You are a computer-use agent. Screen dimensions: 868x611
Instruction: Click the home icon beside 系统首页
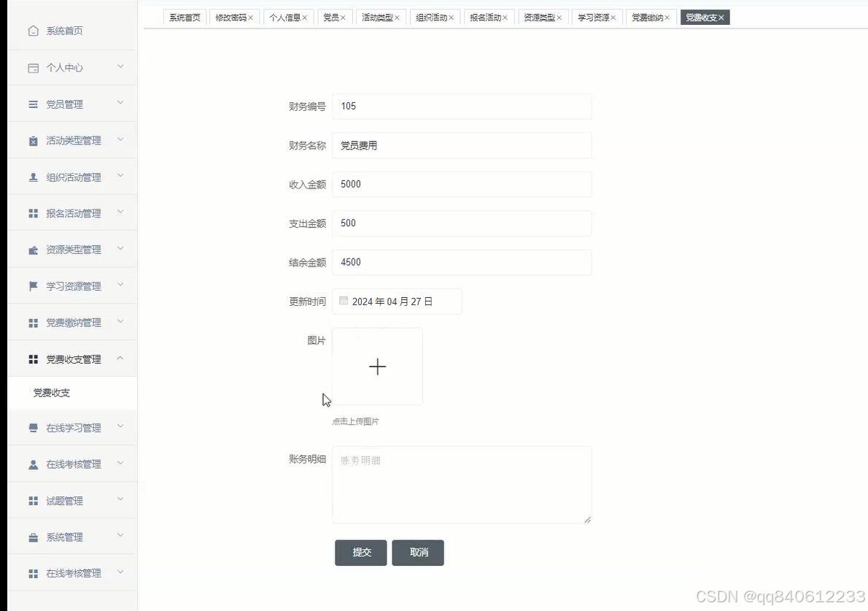pos(33,31)
